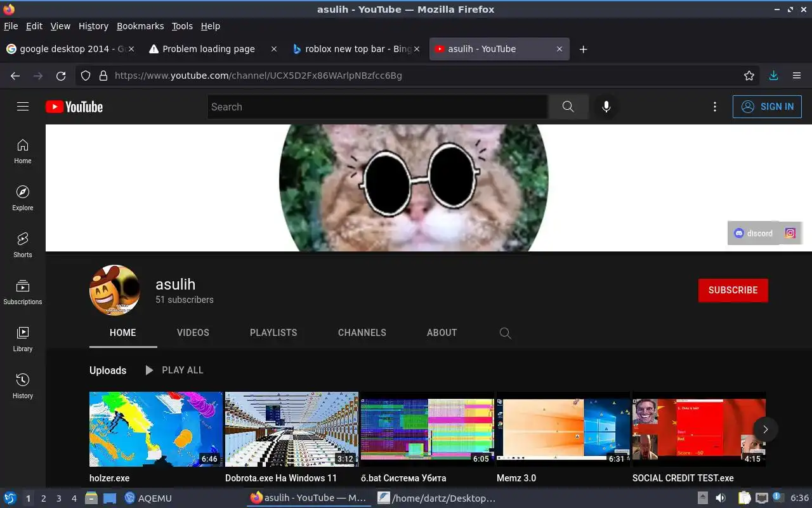The height and width of the screenshot is (508, 812).
Task: Click the site security padlock icon
Action: (103, 76)
